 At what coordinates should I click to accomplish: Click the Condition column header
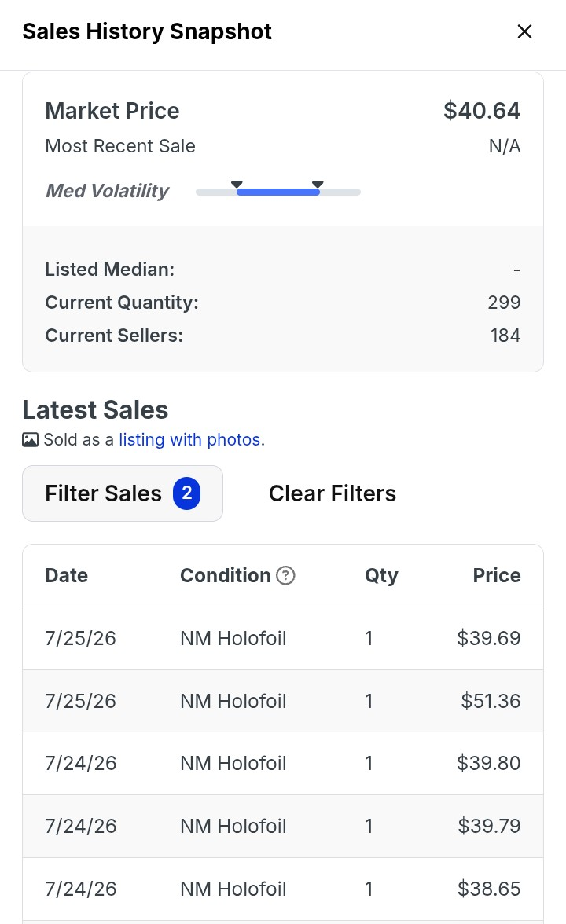226,575
